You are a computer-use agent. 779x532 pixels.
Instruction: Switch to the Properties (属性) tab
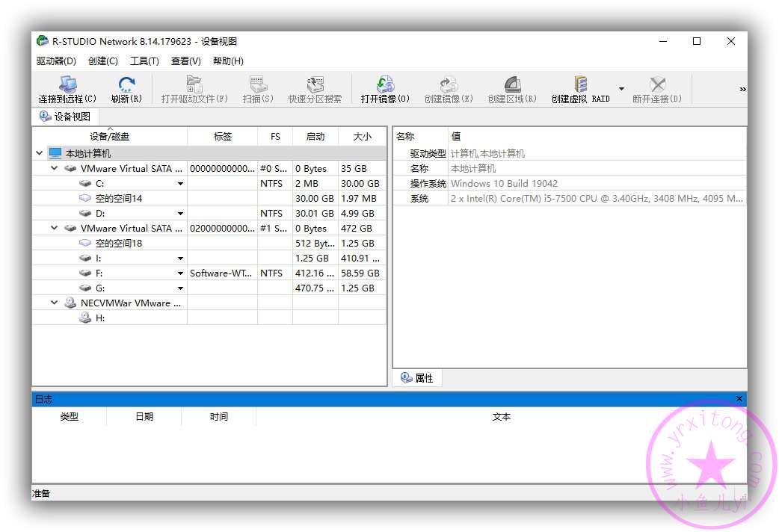pyautogui.click(x=417, y=378)
